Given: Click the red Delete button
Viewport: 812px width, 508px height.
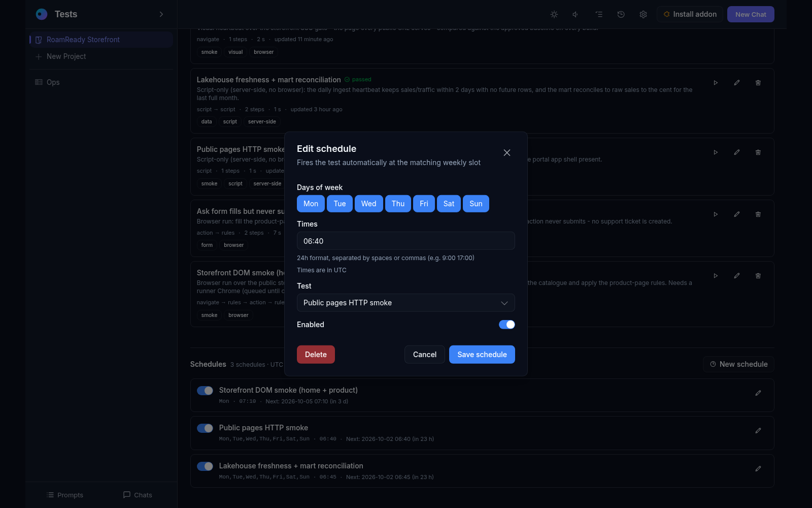Looking at the screenshot, I should (316, 355).
